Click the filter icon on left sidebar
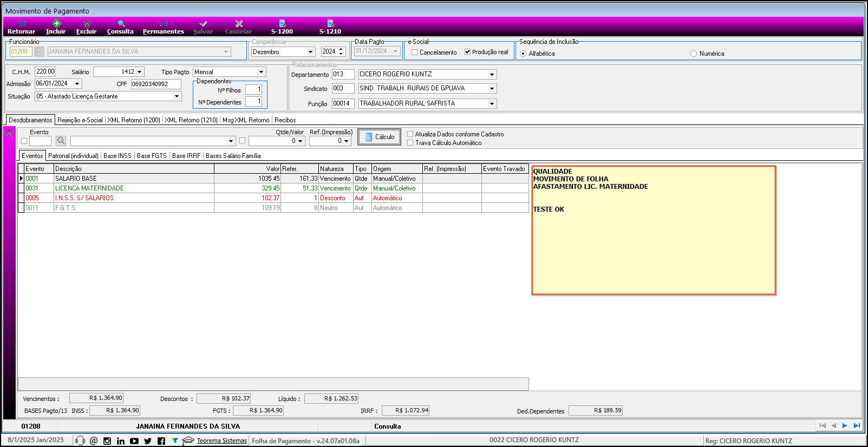 coord(9,134)
